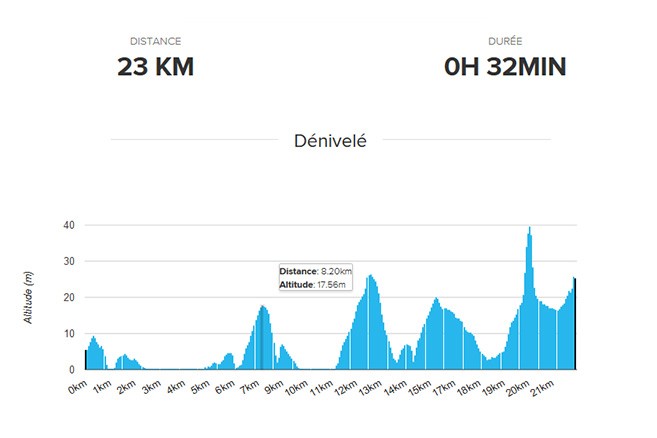Click the 20km axis label
This screenshot has height=438, width=657.
[x=518, y=388]
